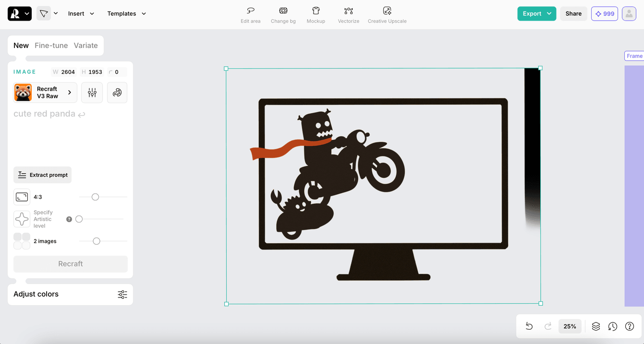644x344 pixels.
Task: Open the Recraft V3 Raw model selector
Action: [45, 93]
